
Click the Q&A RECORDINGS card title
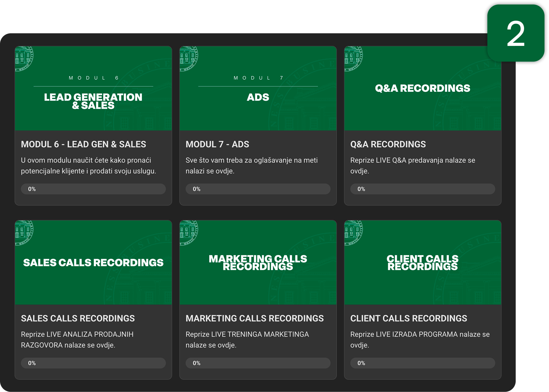pyautogui.click(x=388, y=144)
